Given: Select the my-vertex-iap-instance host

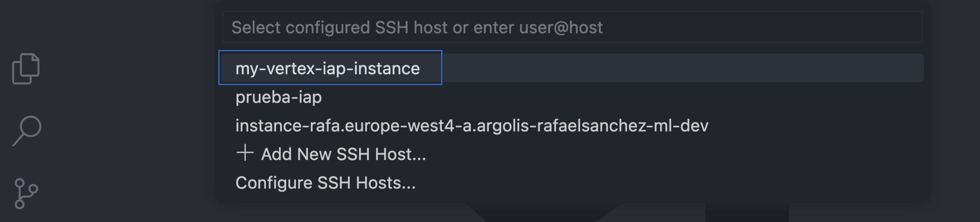Looking at the screenshot, I should [328, 68].
